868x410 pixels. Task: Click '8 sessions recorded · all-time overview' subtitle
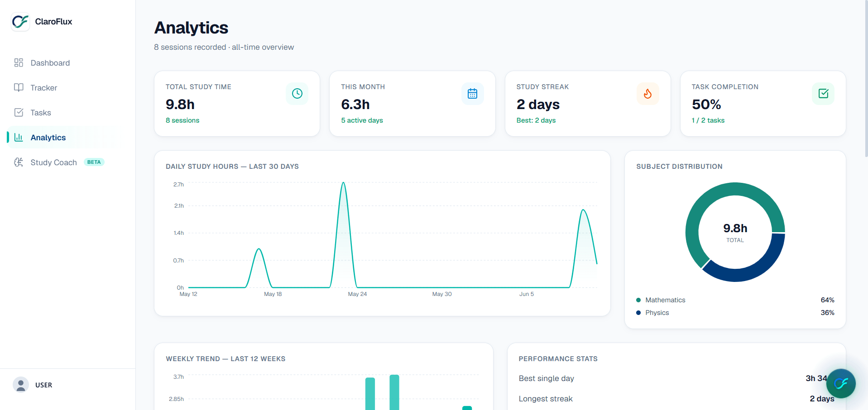(224, 47)
